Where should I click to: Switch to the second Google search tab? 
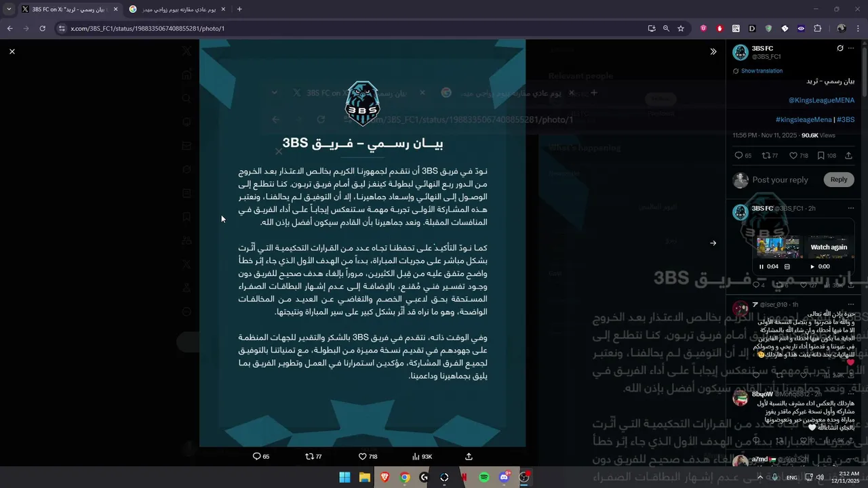tap(178, 9)
